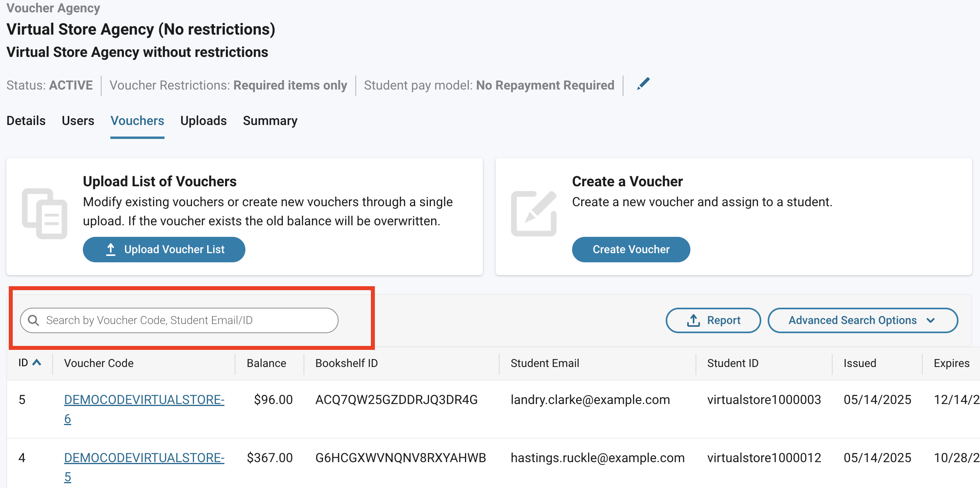Image resolution: width=980 pixels, height=488 pixels.
Task: Switch to the Users tab
Action: coord(78,121)
